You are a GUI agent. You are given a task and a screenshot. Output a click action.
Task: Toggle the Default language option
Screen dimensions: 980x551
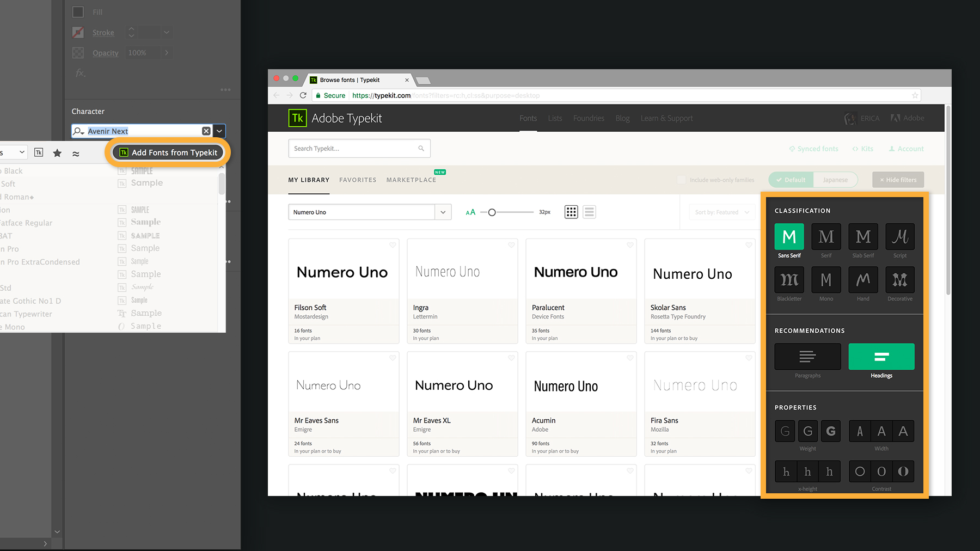791,180
